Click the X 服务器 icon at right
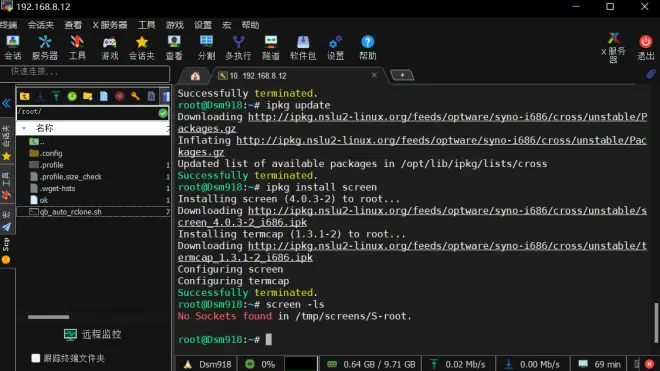This screenshot has height=371, width=660. [613, 47]
